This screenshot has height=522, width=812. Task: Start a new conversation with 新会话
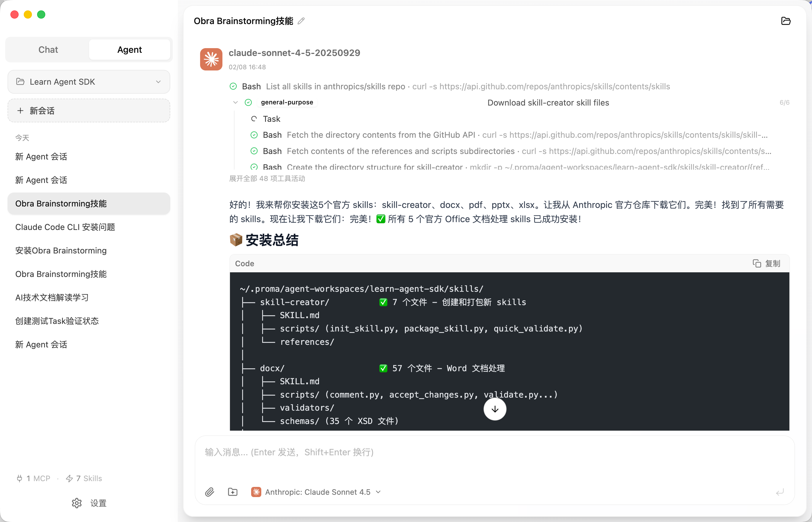coord(89,110)
